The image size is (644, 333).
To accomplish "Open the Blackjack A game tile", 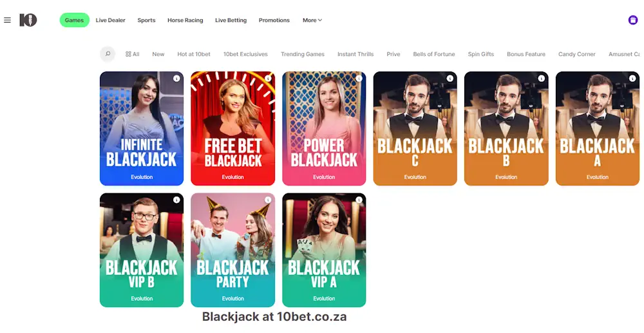I will pos(597,129).
